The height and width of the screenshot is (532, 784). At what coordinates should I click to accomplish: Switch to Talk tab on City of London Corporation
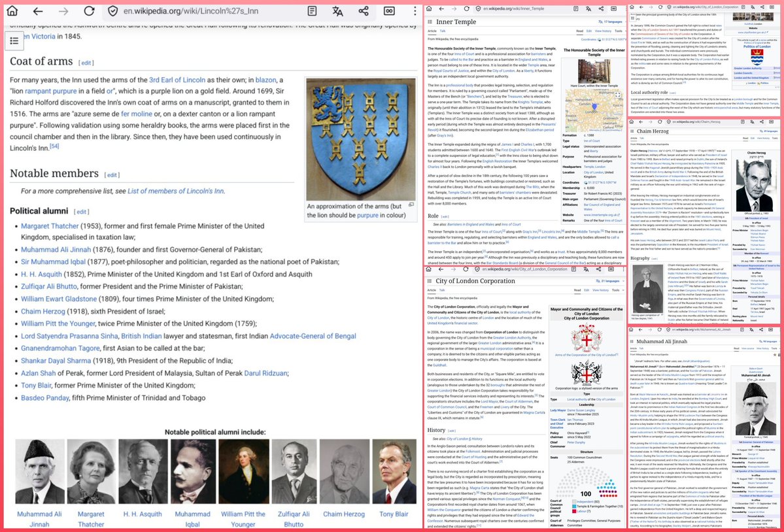click(x=442, y=290)
